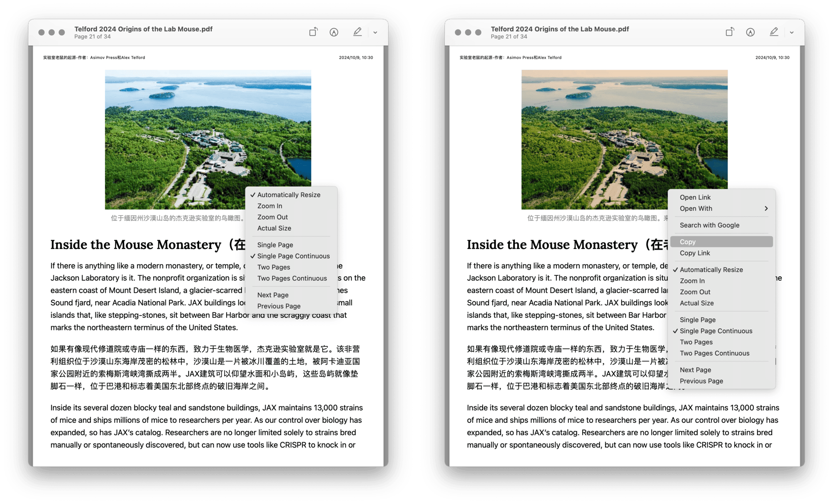Click the Share icon in the left window toolbar

(x=313, y=32)
